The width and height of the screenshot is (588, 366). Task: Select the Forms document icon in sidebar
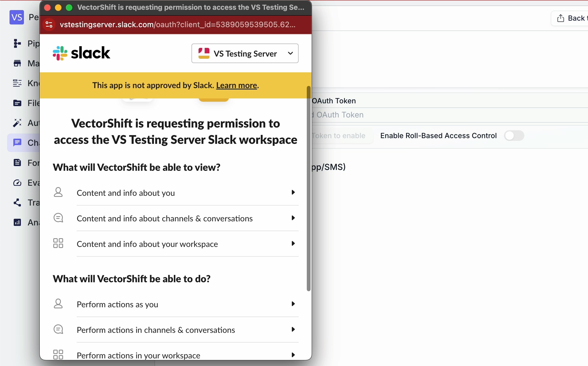(18, 163)
